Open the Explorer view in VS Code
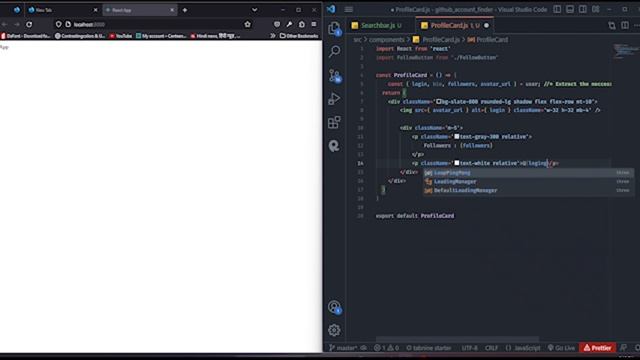 334,29
